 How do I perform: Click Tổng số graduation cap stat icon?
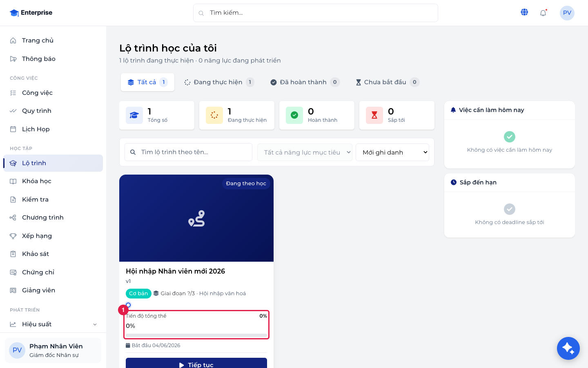point(134,115)
